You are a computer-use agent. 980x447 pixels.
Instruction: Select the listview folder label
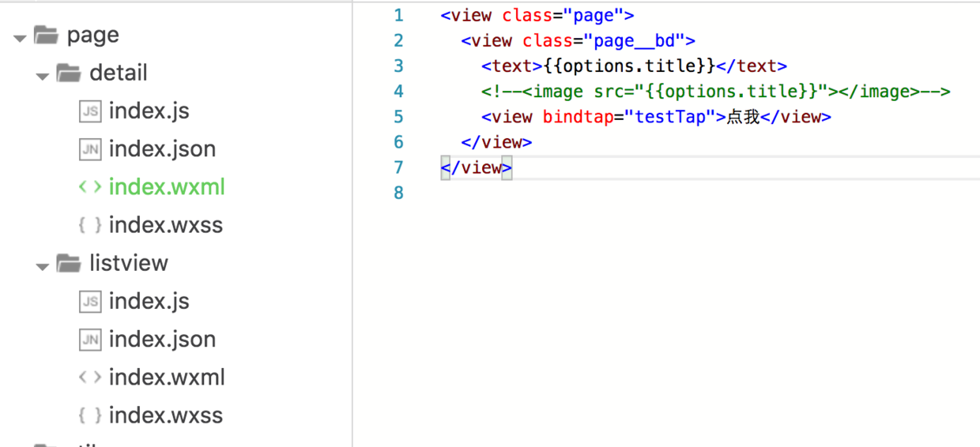[x=129, y=263]
